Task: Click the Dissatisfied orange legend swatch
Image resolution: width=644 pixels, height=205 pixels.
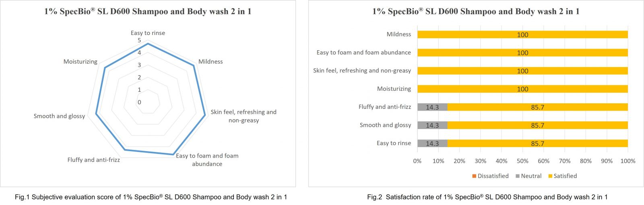Action: tap(474, 176)
